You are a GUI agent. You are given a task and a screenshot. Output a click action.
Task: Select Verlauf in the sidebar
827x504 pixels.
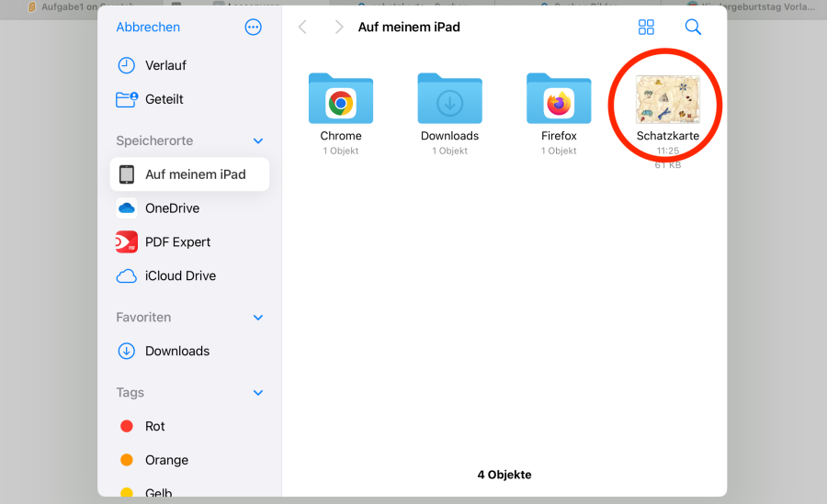pyautogui.click(x=165, y=65)
